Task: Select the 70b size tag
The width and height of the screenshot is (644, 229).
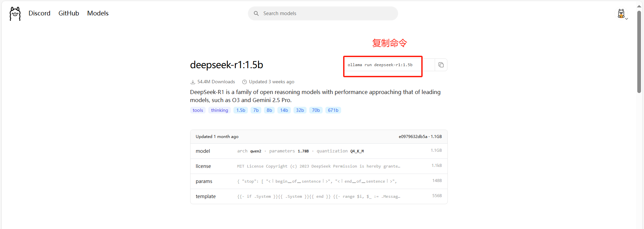Action: click(316, 110)
